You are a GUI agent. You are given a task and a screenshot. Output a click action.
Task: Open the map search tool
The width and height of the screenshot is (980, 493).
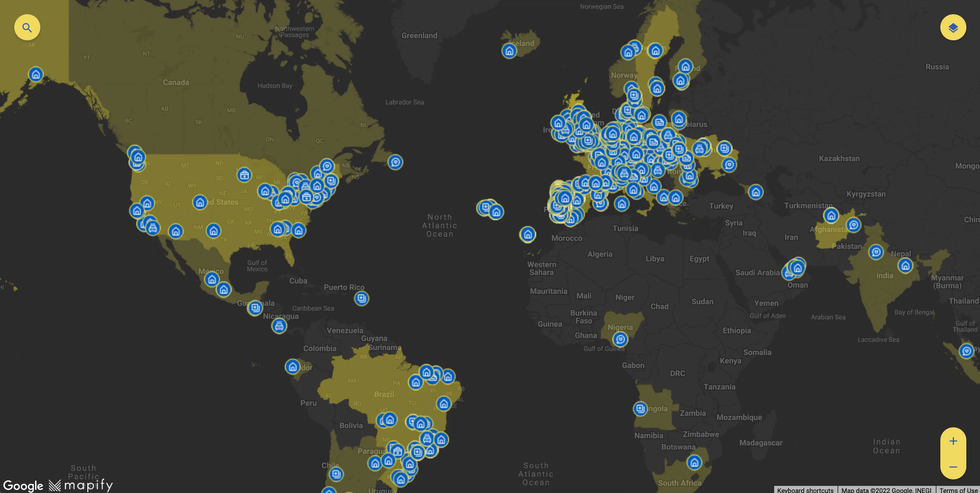tap(27, 27)
